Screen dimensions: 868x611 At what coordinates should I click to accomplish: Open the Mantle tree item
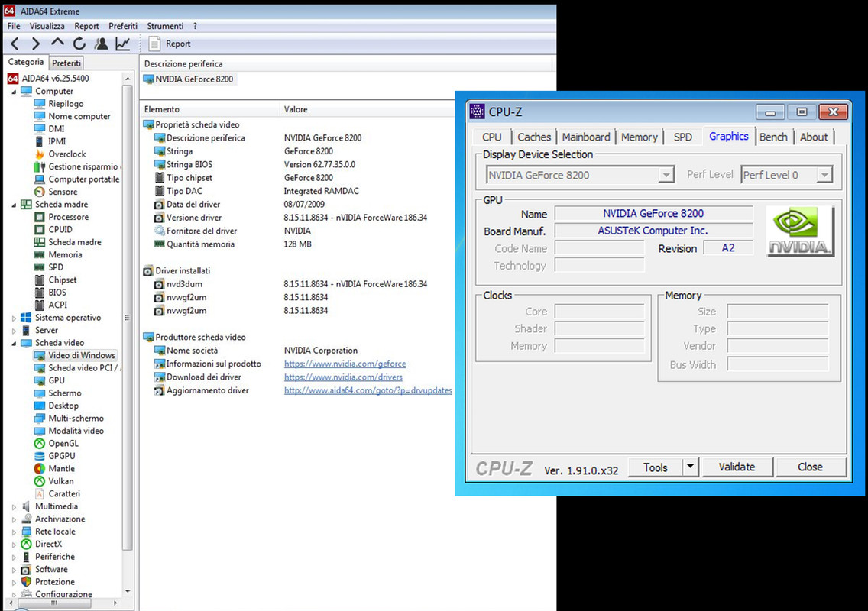tap(61, 468)
